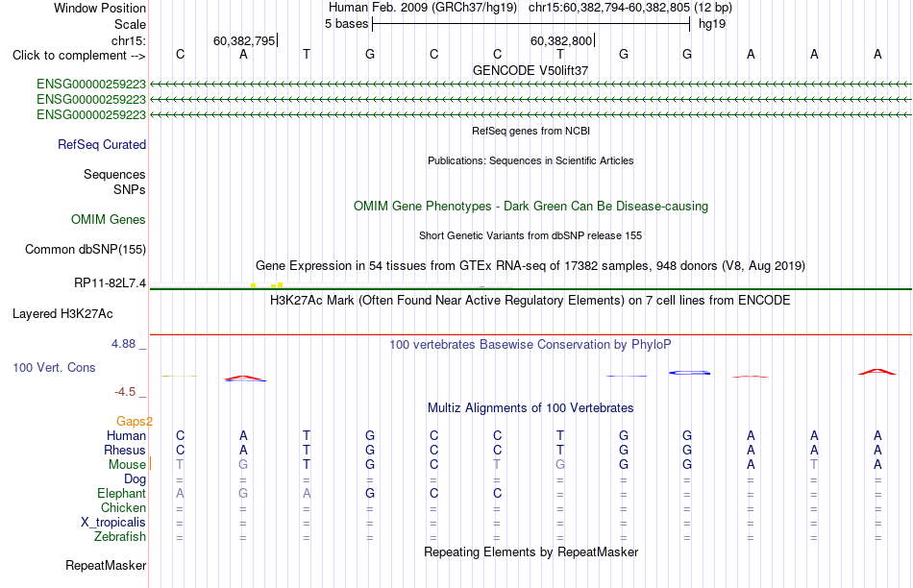Screen dimensions: 913x588
Task: Click the Chicken species label
Action: pyautogui.click(x=123, y=507)
